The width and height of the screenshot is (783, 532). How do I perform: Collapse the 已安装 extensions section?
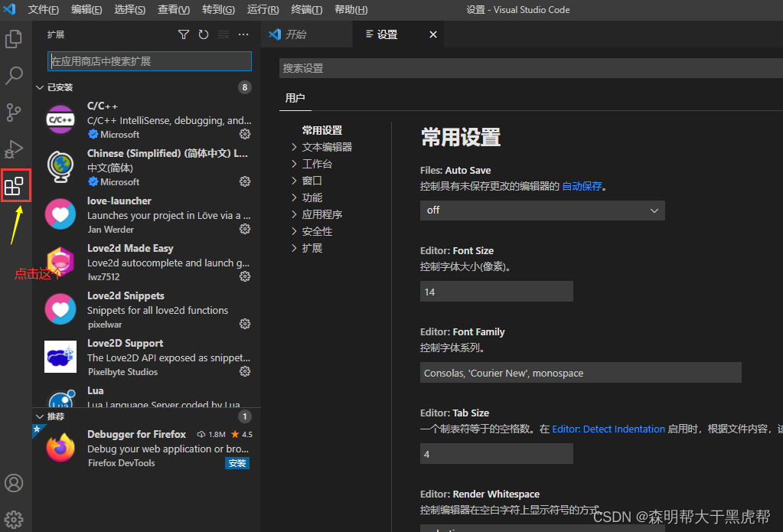pyautogui.click(x=40, y=87)
